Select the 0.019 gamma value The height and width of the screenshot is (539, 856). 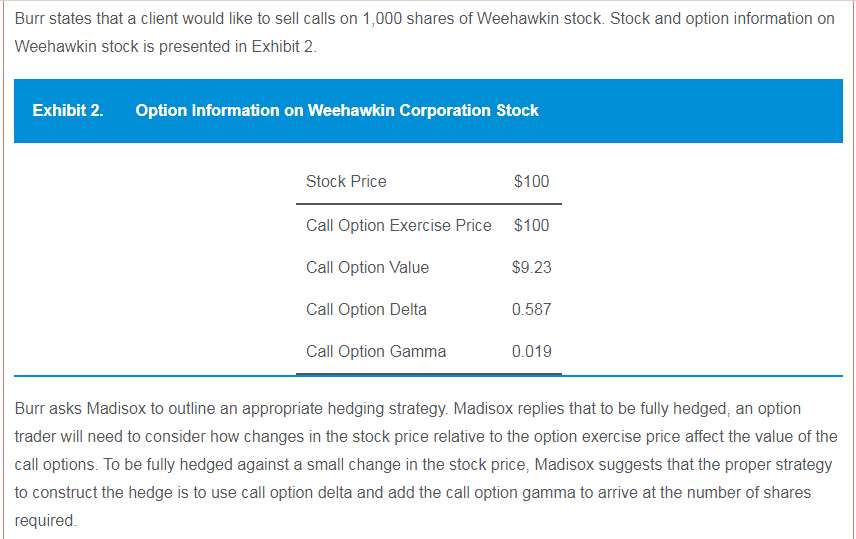(532, 352)
